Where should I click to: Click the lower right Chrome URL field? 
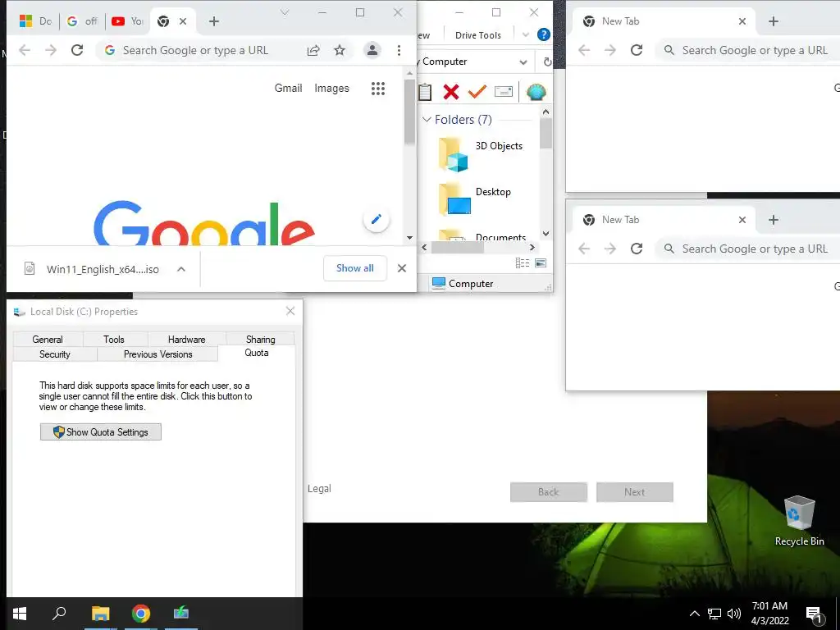coord(749,249)
